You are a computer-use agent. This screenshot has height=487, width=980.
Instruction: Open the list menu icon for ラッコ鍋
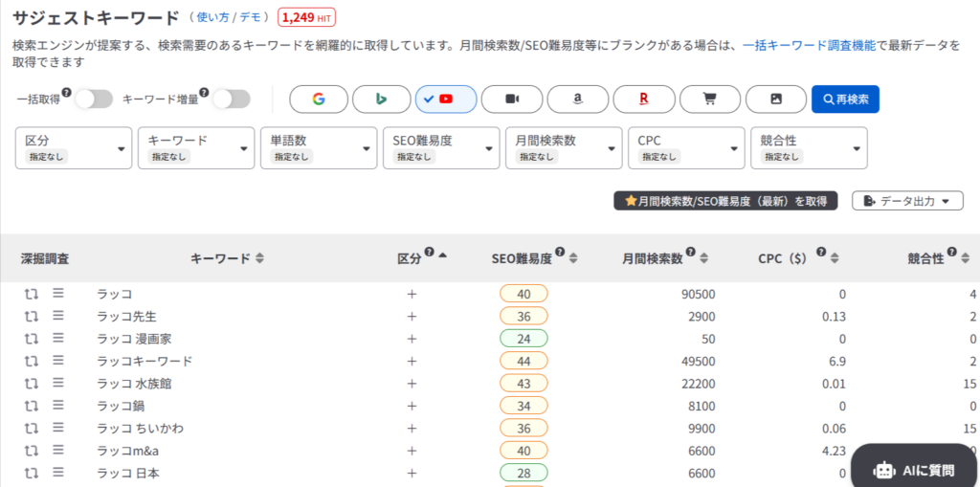pos(57,406)
